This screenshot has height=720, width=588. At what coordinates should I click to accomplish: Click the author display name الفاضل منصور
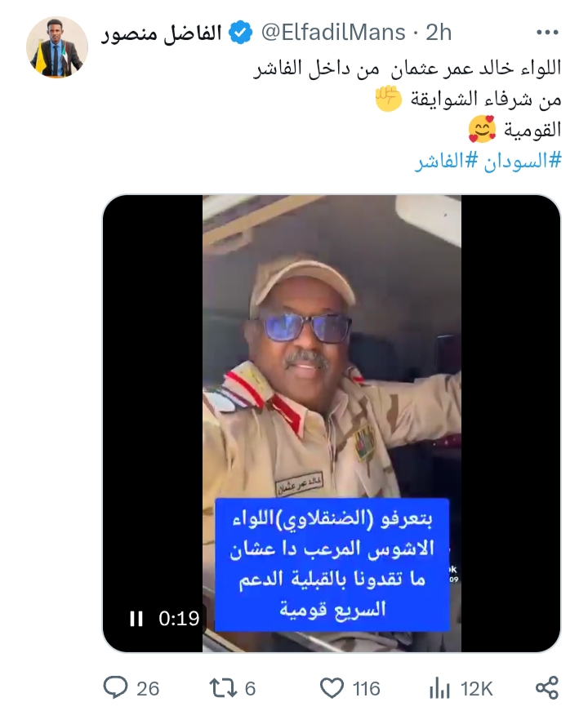[x=161, y=33]
